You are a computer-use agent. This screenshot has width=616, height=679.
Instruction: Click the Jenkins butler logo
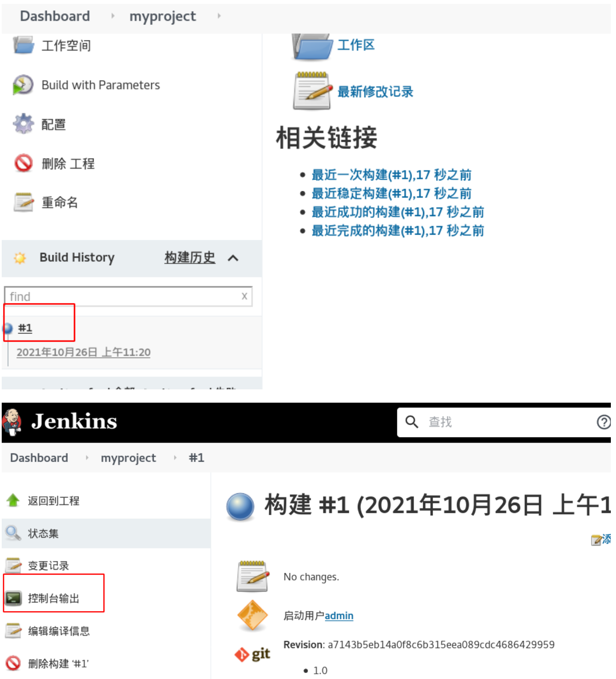[x=12, y=422]
